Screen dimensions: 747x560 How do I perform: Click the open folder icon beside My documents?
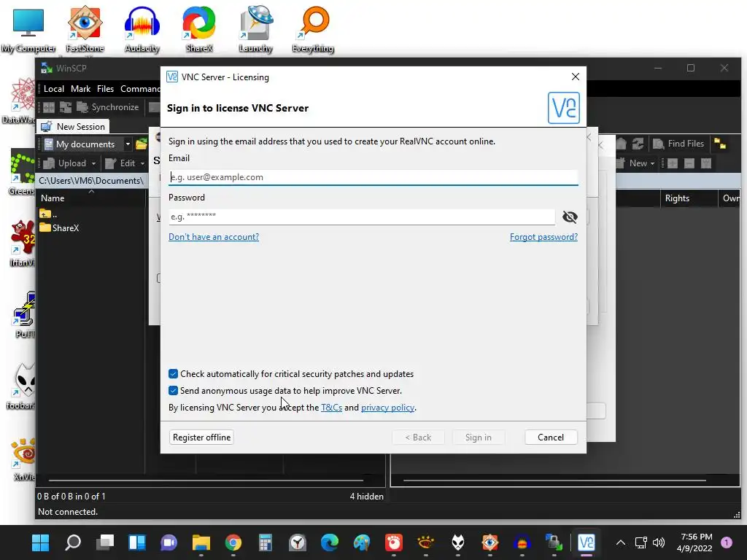tap(142, 144)
